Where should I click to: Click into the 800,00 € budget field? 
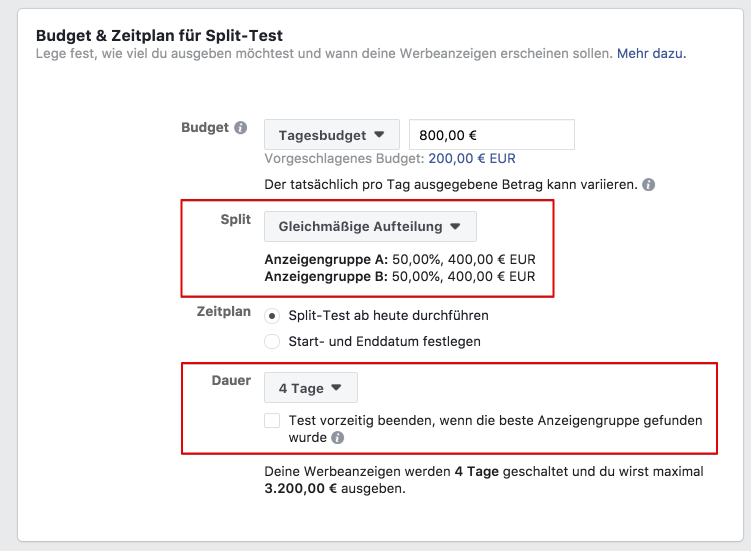point(491,135)
